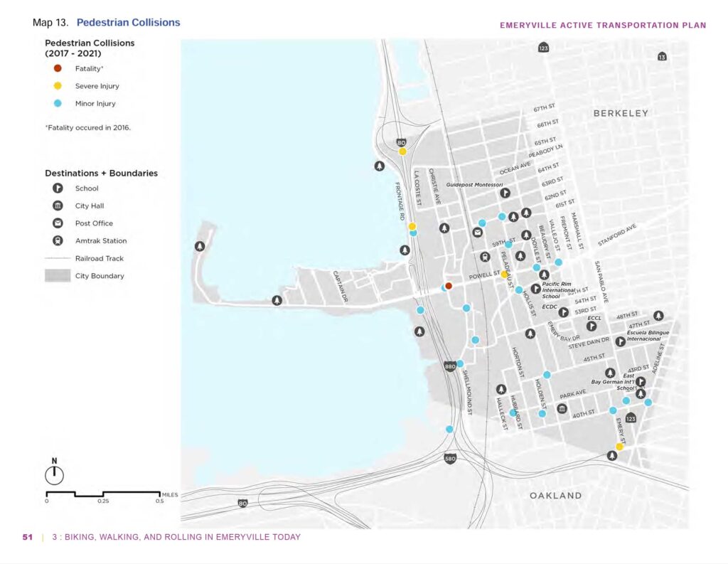Click the red fatality marker on map

click(x=448, y=285)
